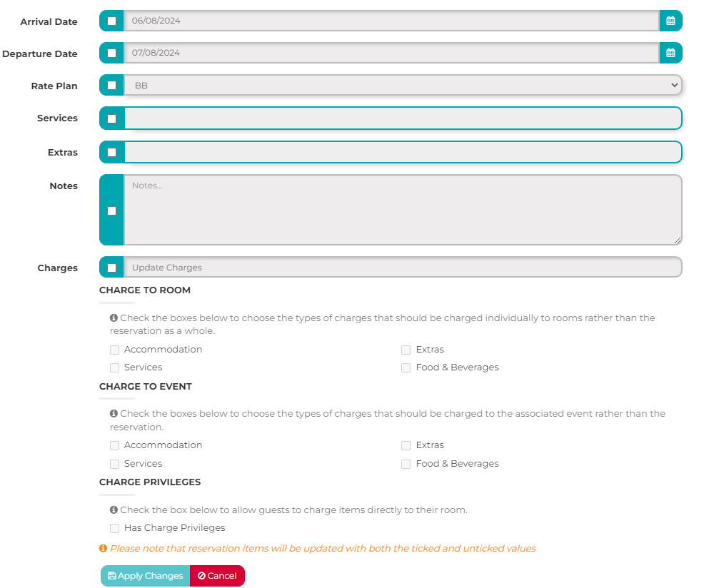Screen dimensions: 704x588
Task: Click the Arrival Date field 06/08/2024
Action: tap(391, 21)
